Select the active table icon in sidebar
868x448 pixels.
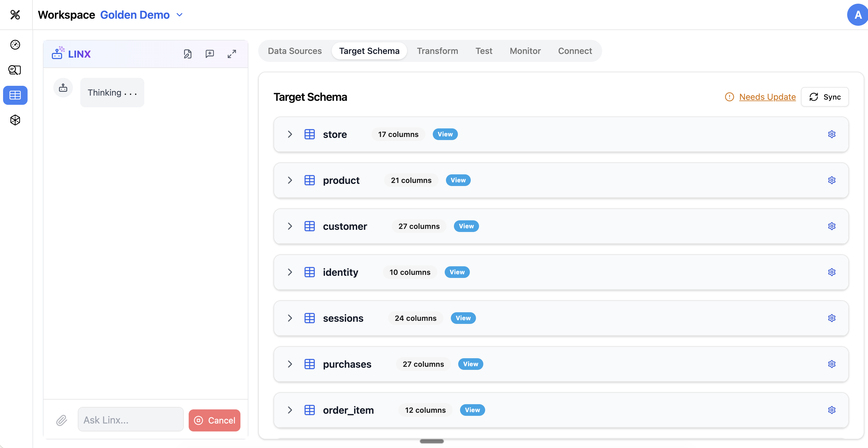15,95
